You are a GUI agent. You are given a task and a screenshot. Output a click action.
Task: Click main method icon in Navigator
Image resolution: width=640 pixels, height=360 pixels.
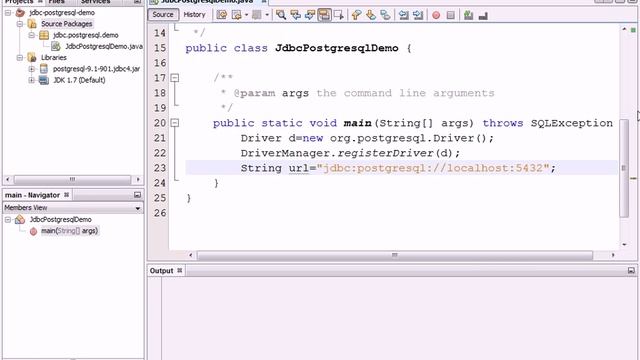coord(33,231)
